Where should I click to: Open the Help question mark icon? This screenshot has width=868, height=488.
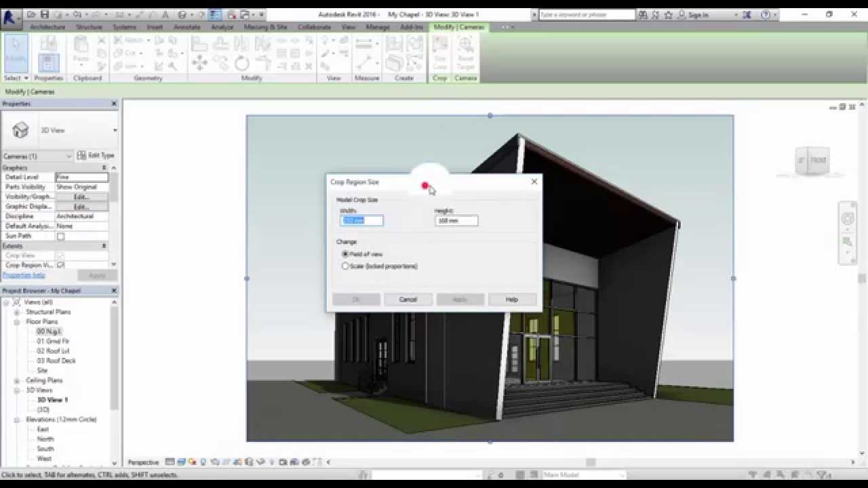[x=766, y=14]
